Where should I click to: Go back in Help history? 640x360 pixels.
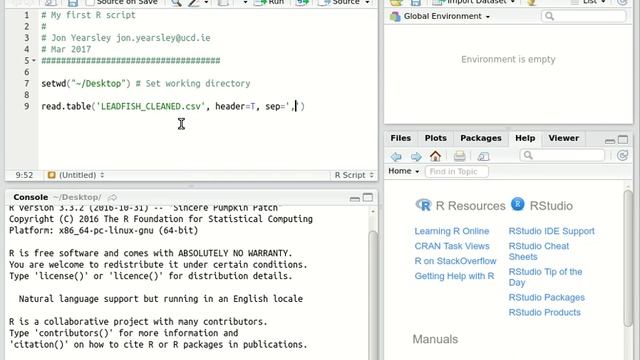(396, 156)
